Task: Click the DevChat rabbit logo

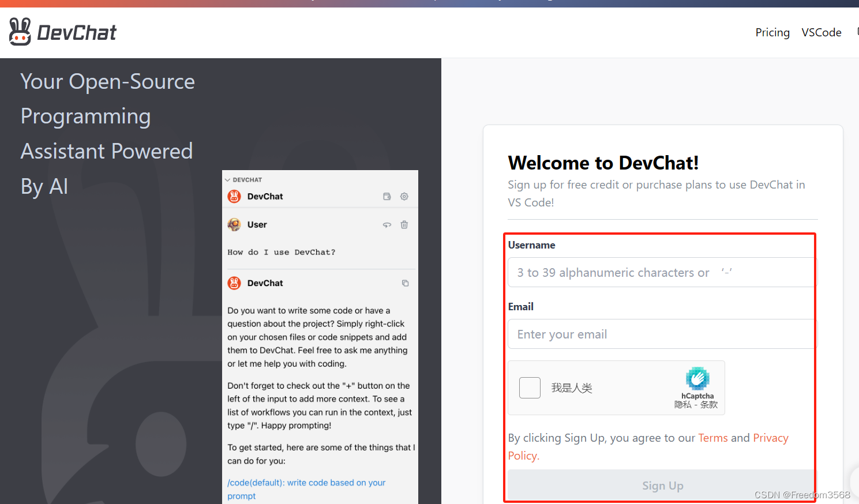Action: (x=20, y=32)
